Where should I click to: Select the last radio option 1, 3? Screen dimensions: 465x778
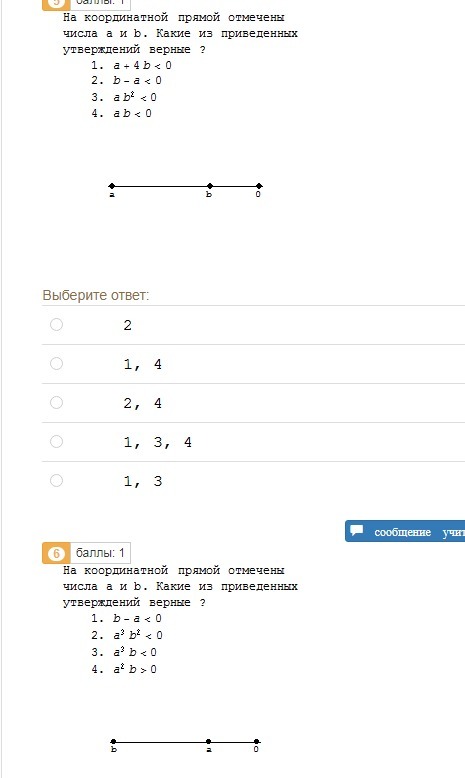pos(57,480)
